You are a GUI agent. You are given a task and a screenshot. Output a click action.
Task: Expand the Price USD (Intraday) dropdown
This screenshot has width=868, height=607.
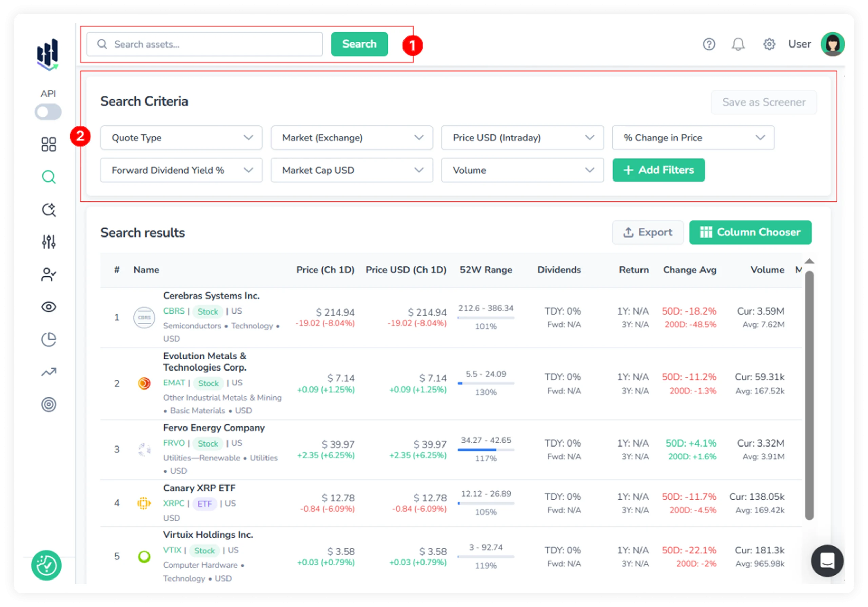coord(522,138)
